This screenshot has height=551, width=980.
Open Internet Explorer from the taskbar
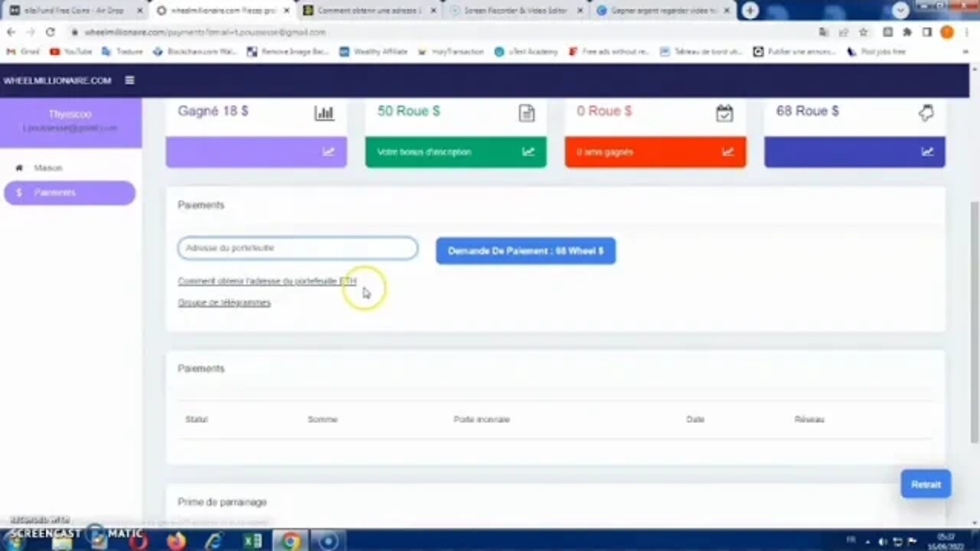(214, 541)
